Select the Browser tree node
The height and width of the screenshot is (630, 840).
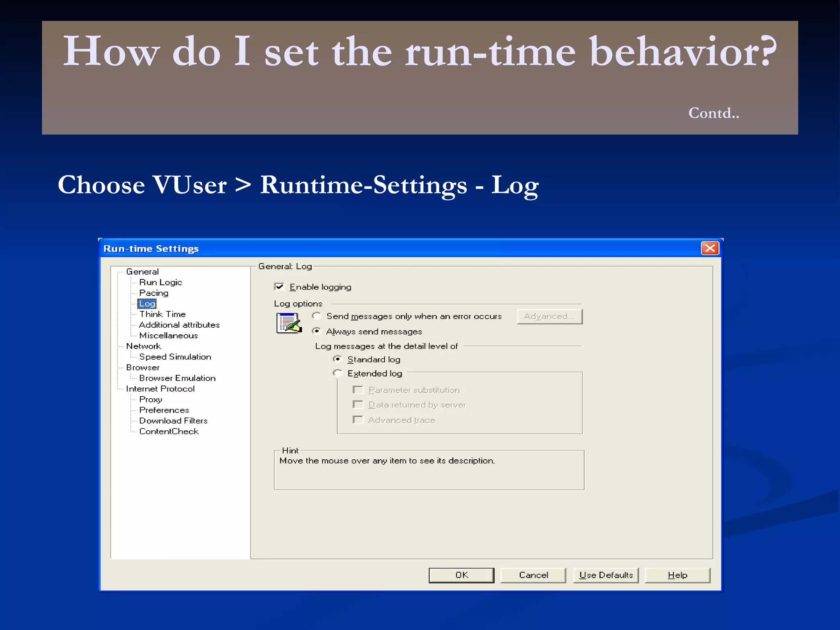(143, 367)
